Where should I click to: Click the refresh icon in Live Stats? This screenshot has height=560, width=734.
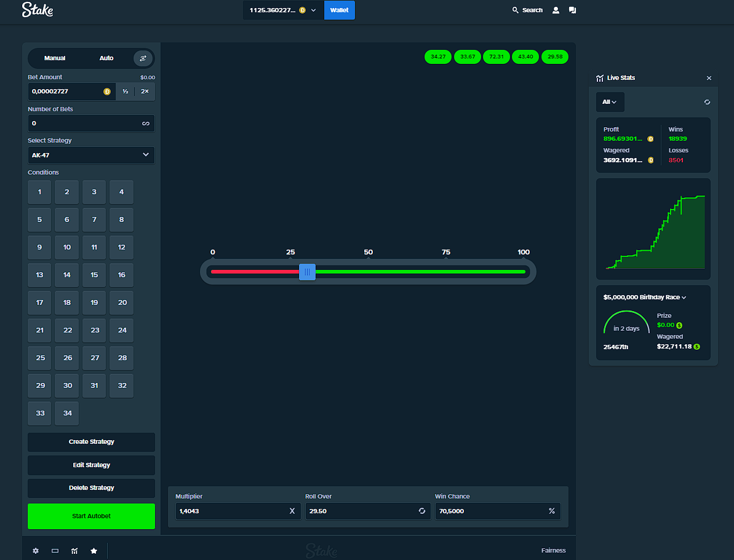click(x=707, y=102)
